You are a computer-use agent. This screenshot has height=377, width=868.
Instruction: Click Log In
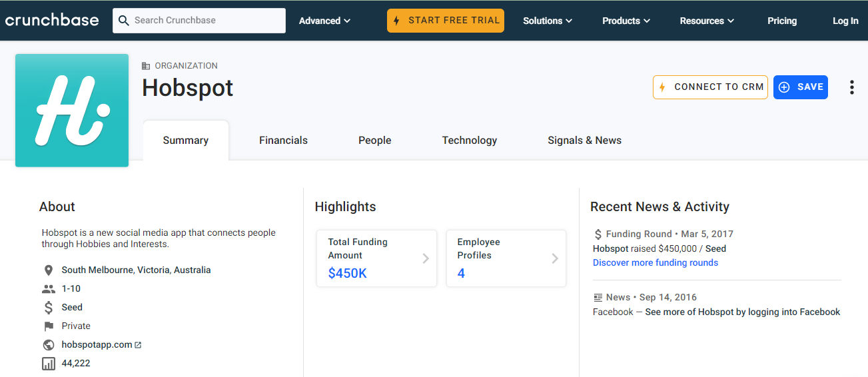pyautogui.click(x=845, y=21)
